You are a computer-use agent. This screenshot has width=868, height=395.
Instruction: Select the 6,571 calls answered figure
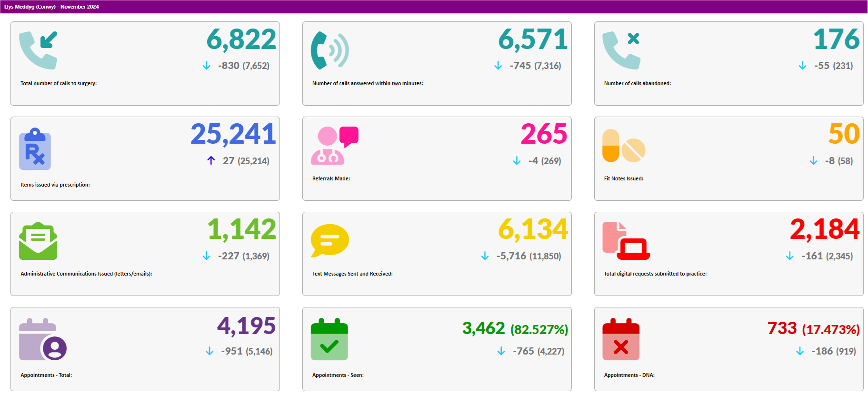click(x=533, y=39)
